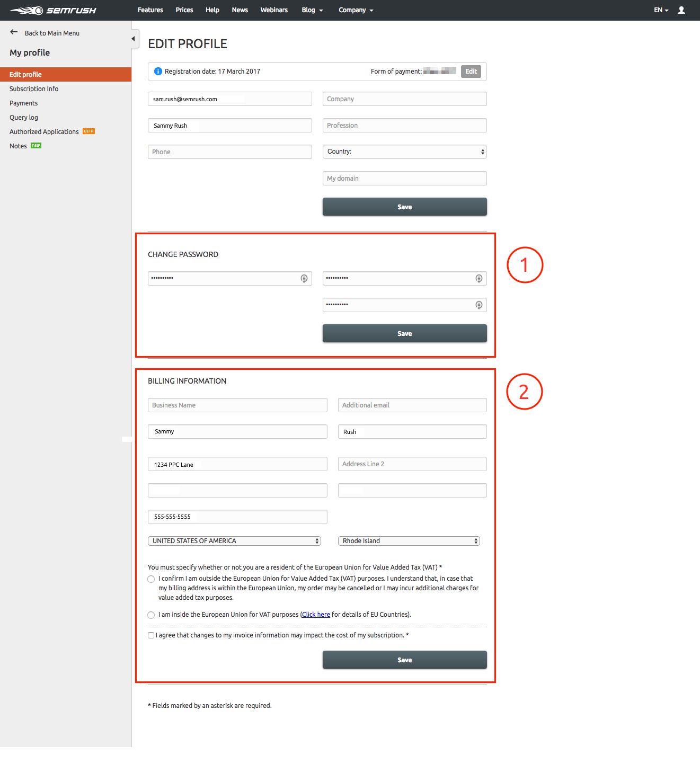Follow the Click here EU countries link
This screenshot has height=763, width=700.
point(316,615)
